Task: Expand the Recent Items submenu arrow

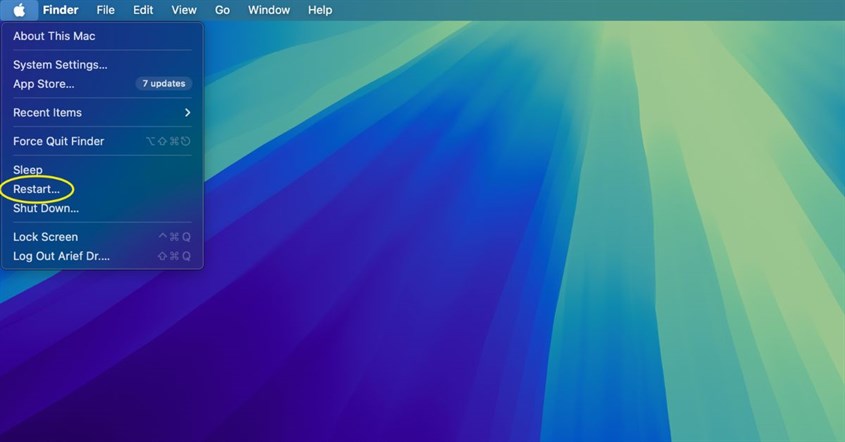Action: coord(187,113)
